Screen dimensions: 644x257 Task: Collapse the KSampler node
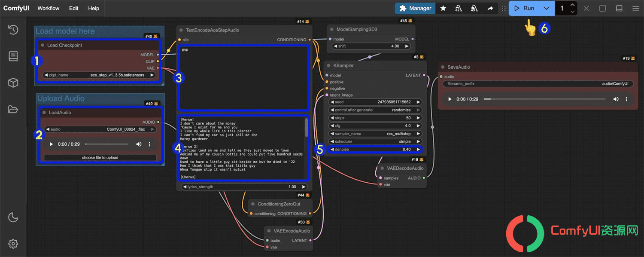point(328,66)
